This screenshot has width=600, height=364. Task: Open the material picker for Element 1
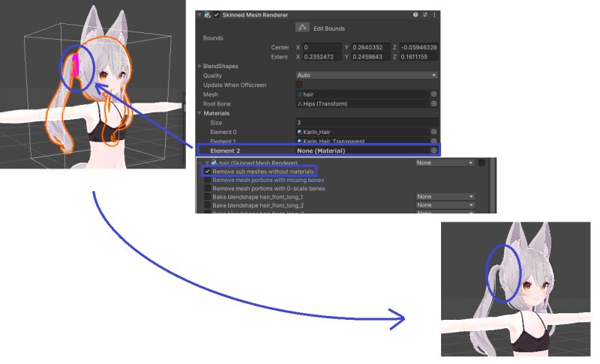tap(433, 141)
